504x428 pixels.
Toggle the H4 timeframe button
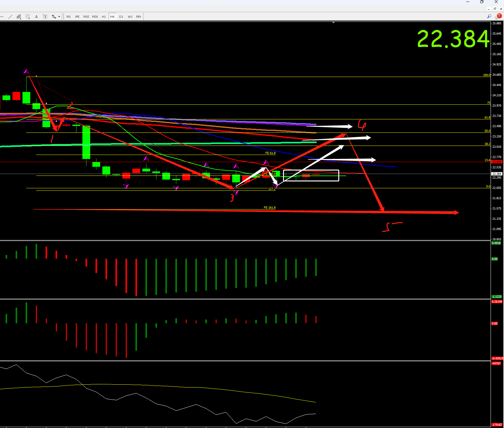click(112, 17)
